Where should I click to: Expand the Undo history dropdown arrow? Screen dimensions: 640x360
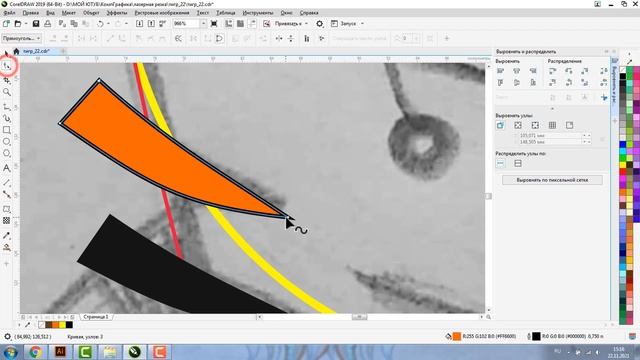coord(108,24)
